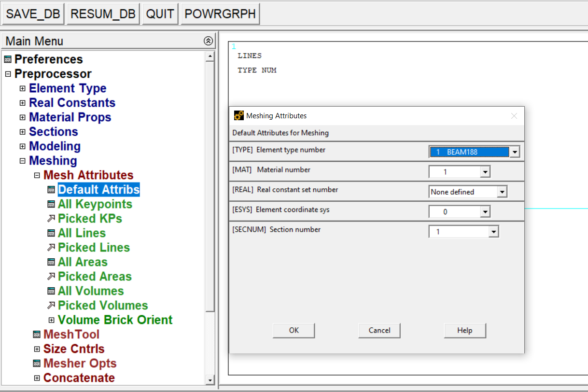The image size is (588, 392).
Task: Click the All Volumes dialog icon
Action: [x=51, y=291]
